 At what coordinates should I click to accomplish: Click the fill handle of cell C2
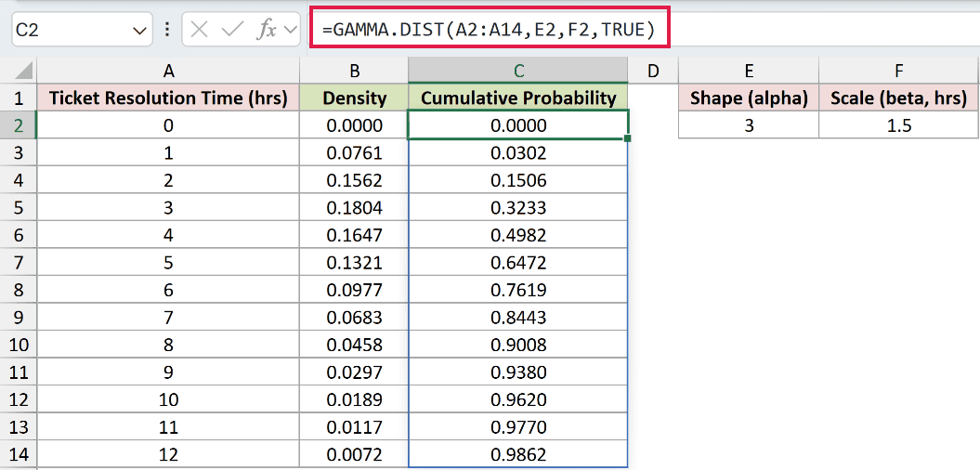pyautogui.click(x=628, y=138)
